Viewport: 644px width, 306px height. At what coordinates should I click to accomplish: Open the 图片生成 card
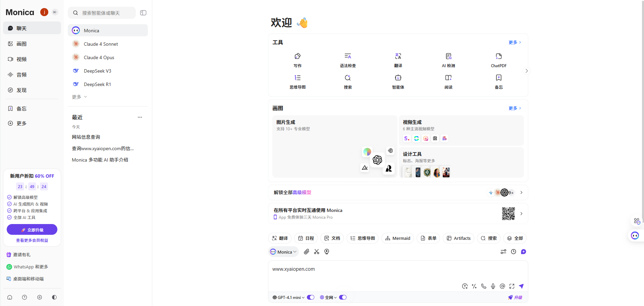click(335, 146)
